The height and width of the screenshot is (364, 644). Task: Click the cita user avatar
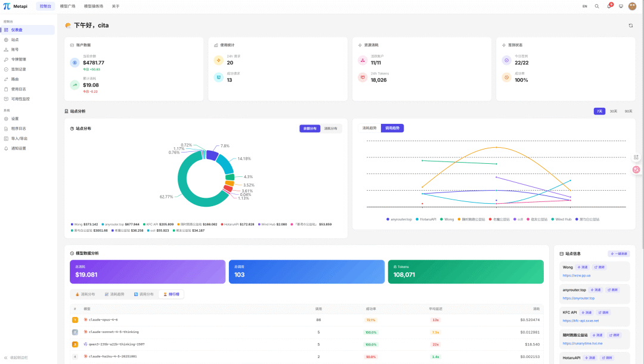tap(632, 6)
